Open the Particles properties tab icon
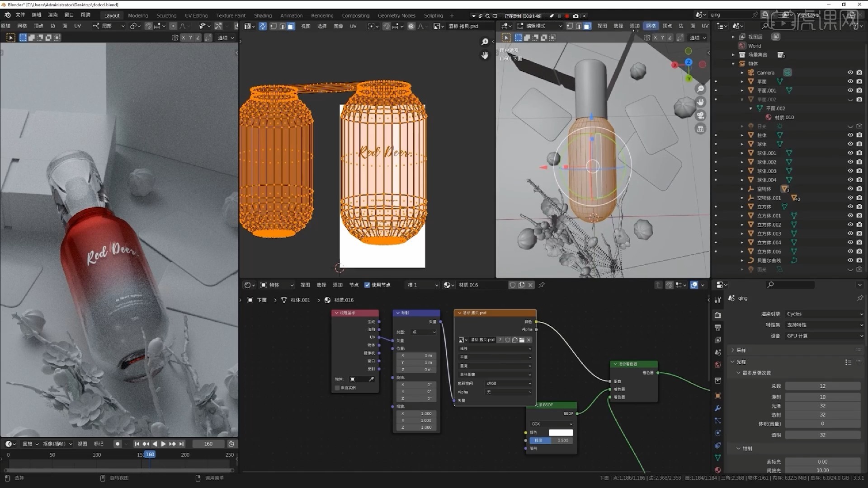Image resolution: width=868 pixels, height=488 pixels. (718, 421)
